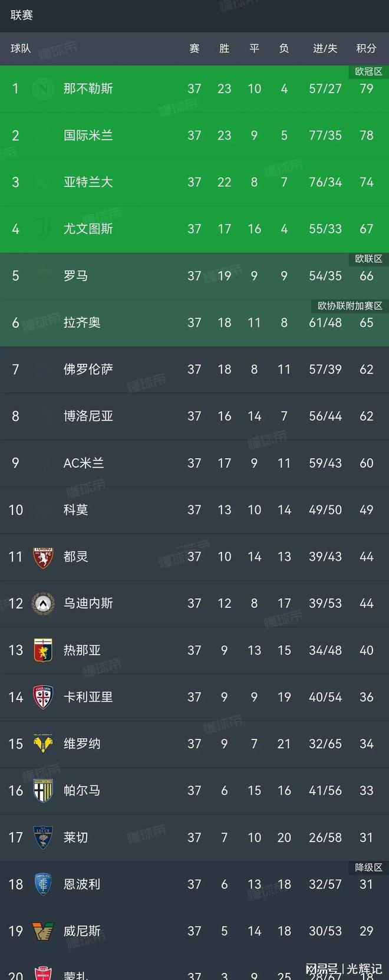Image resolution: width=389 pixels, height=980 pixels.
Task: Click the Empoli club crest icon
Action: pos(43,884)
